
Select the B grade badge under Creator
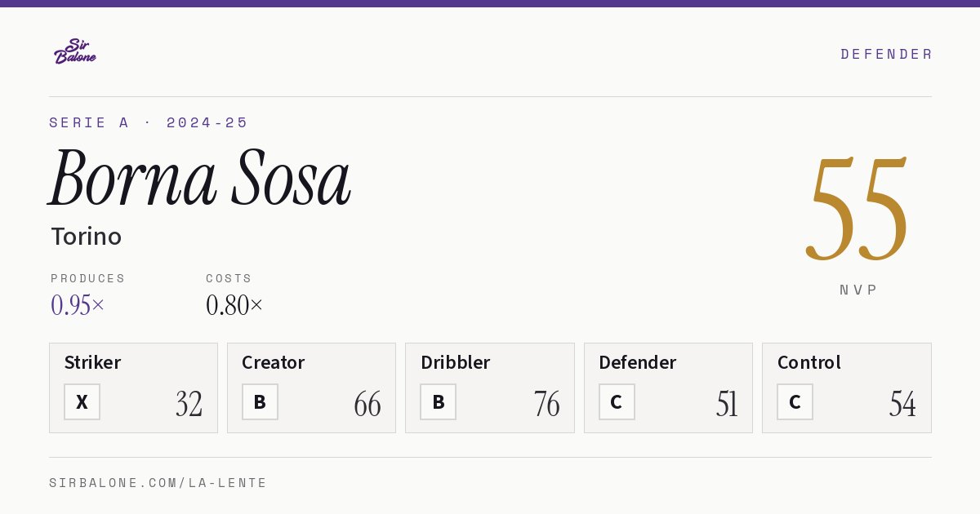point(260,401)
